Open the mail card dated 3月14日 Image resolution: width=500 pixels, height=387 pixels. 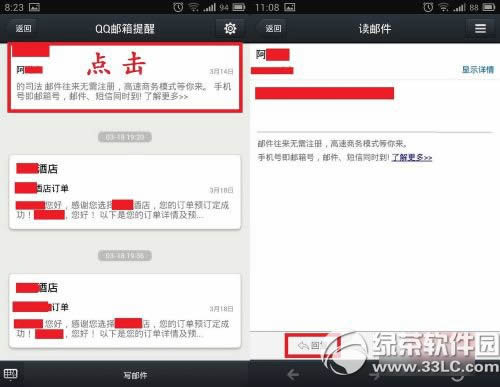click(x=125, y=77)
